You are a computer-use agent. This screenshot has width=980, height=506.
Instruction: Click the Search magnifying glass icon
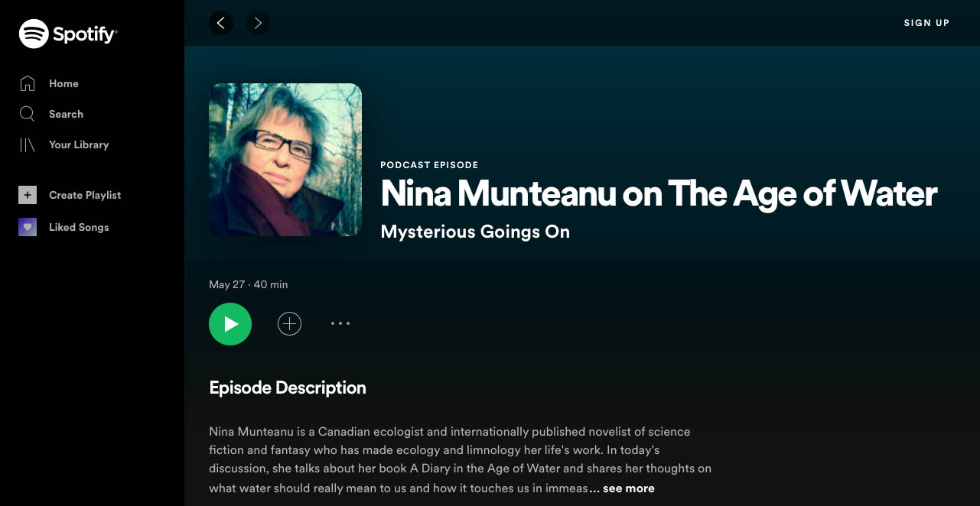click(28, 114)
